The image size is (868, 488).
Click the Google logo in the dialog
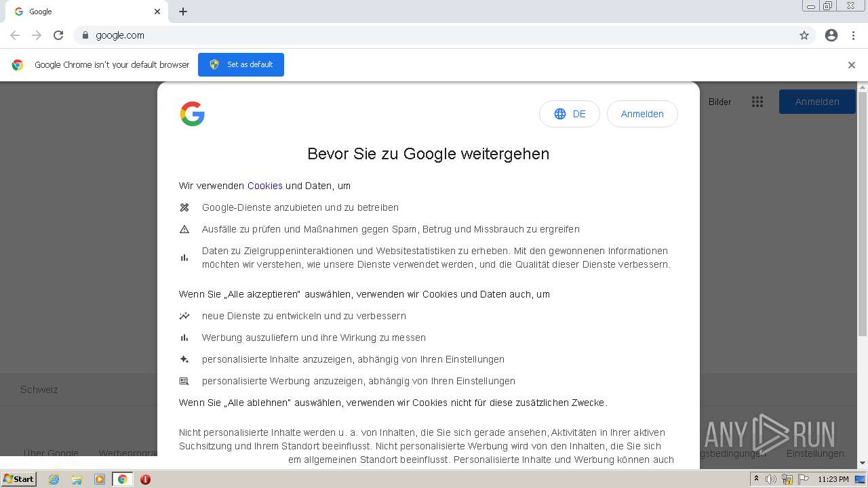(x=193, y=114)
